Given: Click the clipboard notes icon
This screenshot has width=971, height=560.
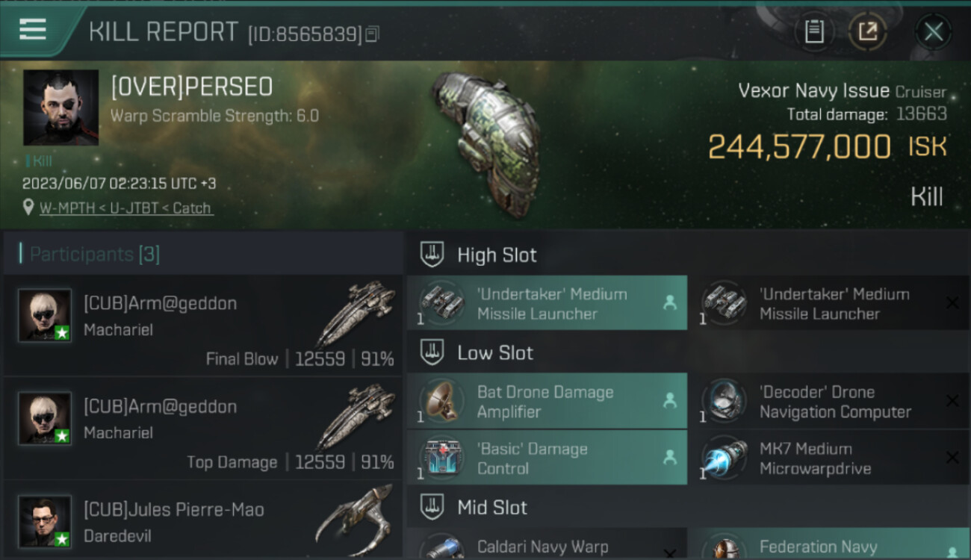Looking at the screenshot, I should pos(814,31).
